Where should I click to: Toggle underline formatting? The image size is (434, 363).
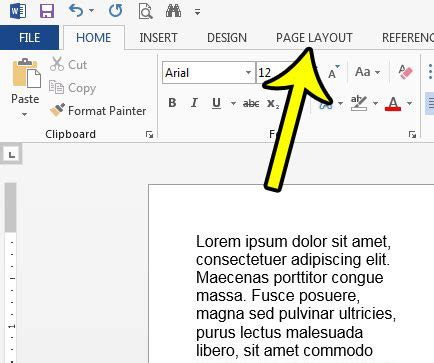point(216,103)
